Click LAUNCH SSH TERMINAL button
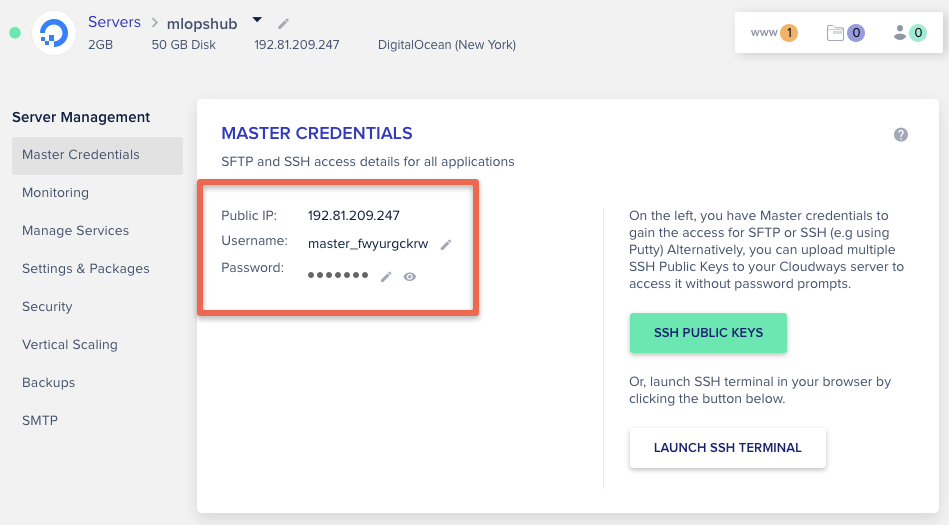Image resolution: width=949 pixels, height=525 pixels. (x=727, y=448)
